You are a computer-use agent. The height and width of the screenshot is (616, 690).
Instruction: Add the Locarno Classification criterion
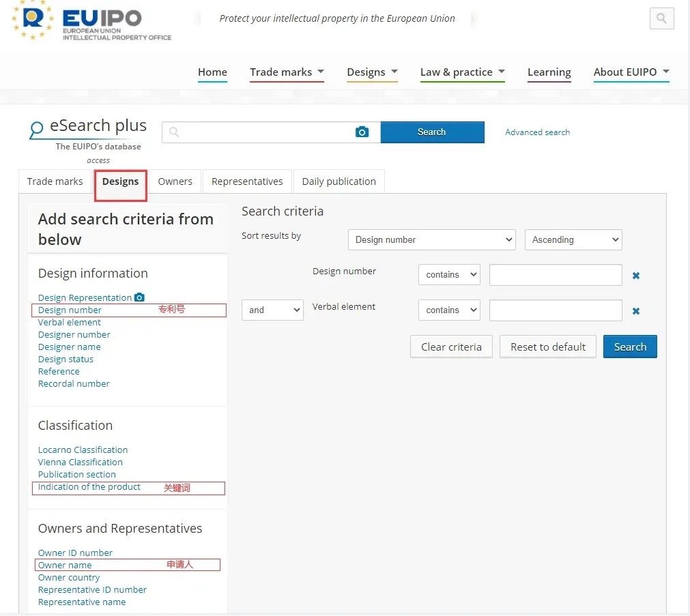pyautogui.click(x=83, y=450)
